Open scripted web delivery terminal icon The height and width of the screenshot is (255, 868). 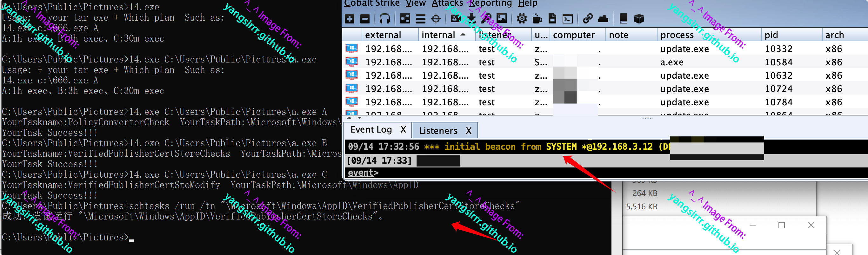(567, 18)
